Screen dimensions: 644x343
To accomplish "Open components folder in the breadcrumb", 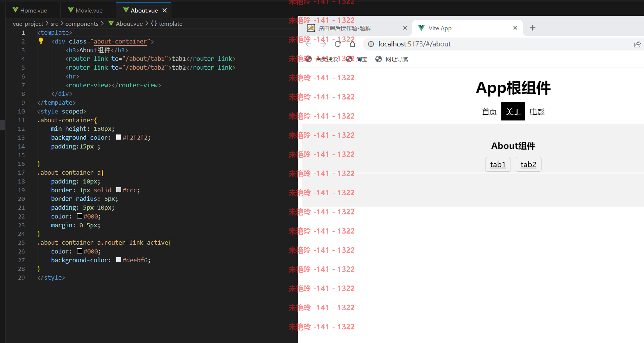I will pyautogui.click(x=82, y=24).
